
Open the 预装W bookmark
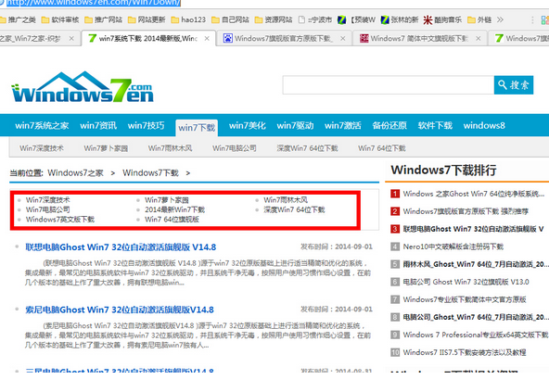coord(356,19)
